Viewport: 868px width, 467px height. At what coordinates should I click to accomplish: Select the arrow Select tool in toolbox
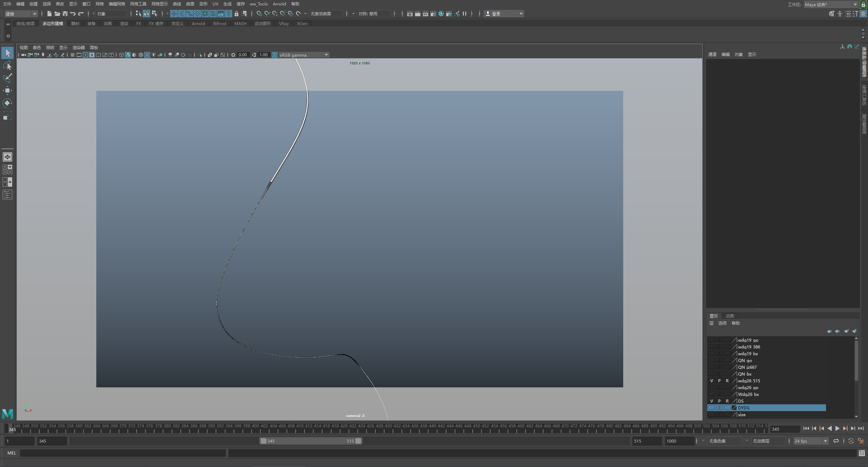[7, 53]
